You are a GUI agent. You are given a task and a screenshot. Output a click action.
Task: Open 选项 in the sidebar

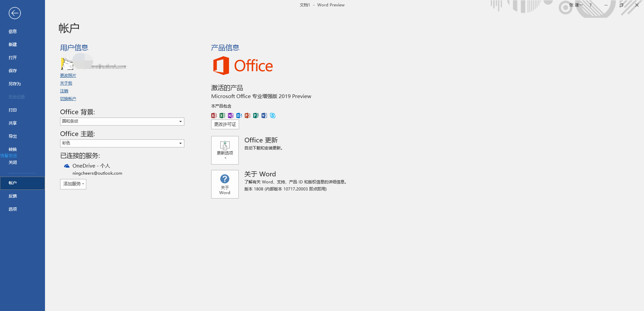tap(22, 209)
